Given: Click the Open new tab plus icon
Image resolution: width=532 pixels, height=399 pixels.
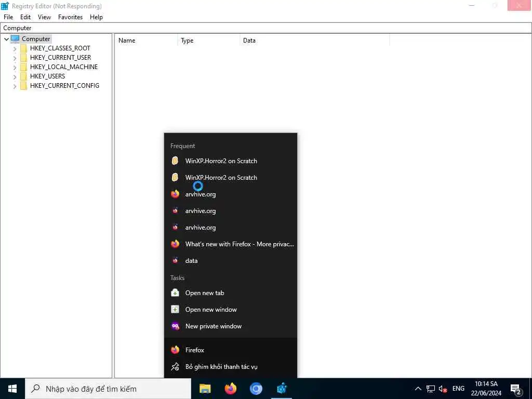Looking at the screenshot, I should (x=175, y=293).
